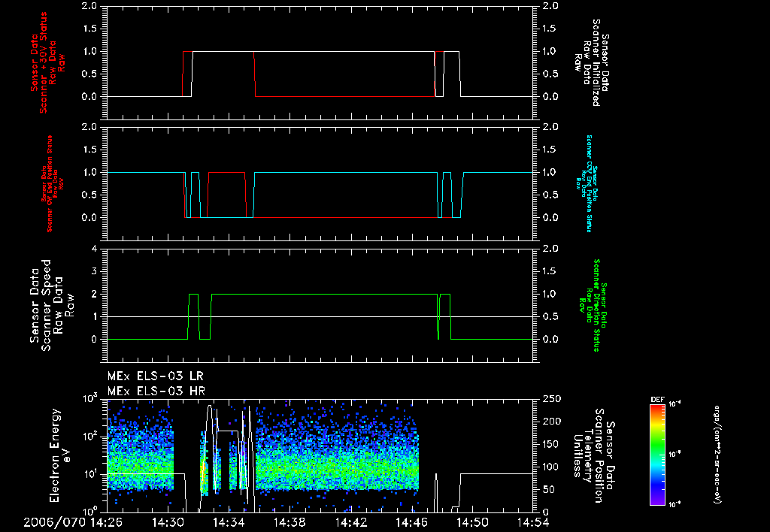The image size is (770, 532).
Task: Click the 14:30 time axis label
Action: pyautogui.click(x=168, y=523)
